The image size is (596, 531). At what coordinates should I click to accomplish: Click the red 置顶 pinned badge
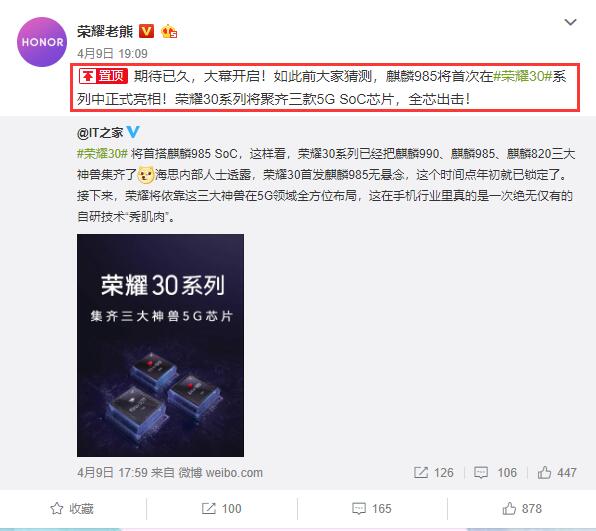[x=103, y=76]
